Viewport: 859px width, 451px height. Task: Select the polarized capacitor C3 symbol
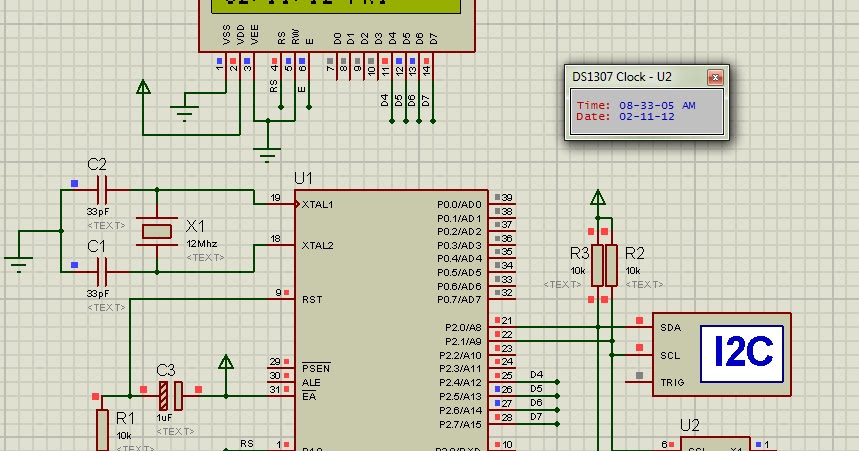coord(170,396)
